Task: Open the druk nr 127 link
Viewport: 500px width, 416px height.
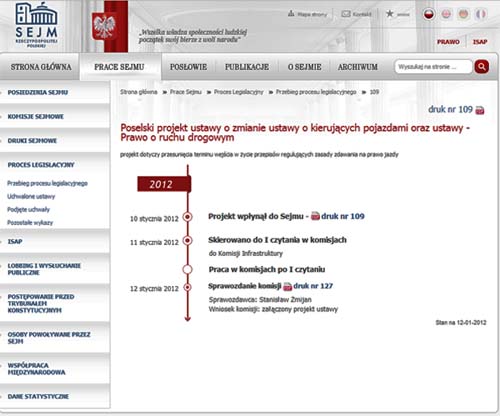Action: tap(313, 286)
